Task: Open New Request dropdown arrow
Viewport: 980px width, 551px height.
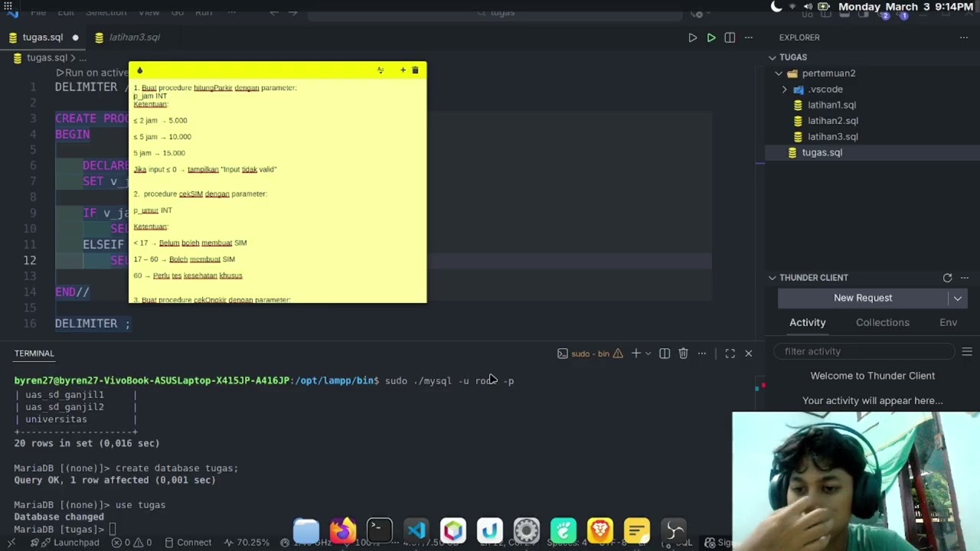Action: [x=958, y=298]
